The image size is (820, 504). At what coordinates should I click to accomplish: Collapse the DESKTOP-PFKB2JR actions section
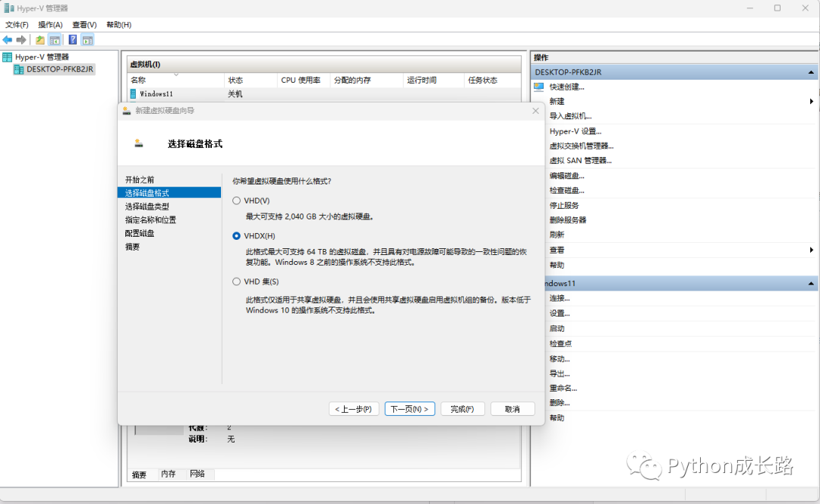811,72
